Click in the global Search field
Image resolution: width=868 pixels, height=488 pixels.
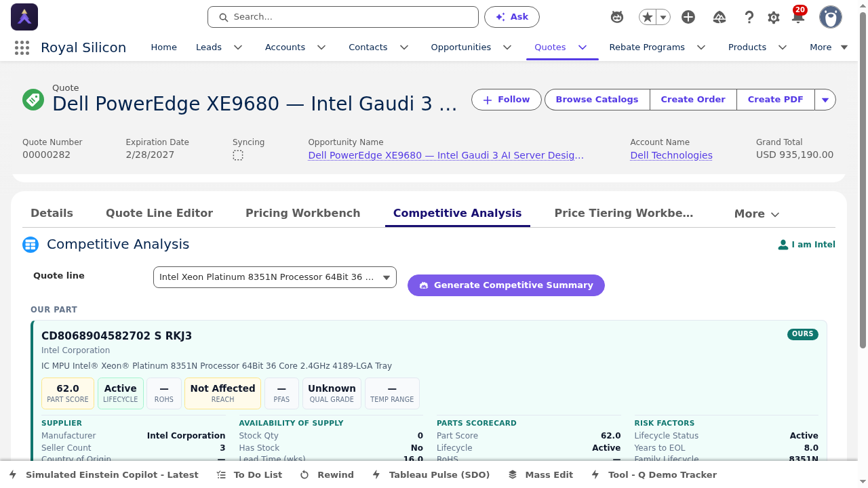pyautogui.click(x=343, y=17)
